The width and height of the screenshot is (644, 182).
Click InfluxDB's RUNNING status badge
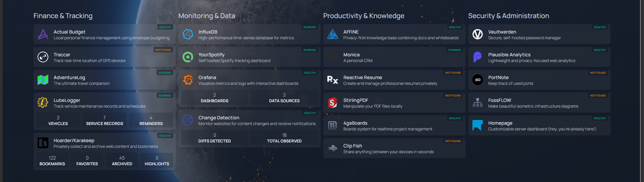(310, 27)
